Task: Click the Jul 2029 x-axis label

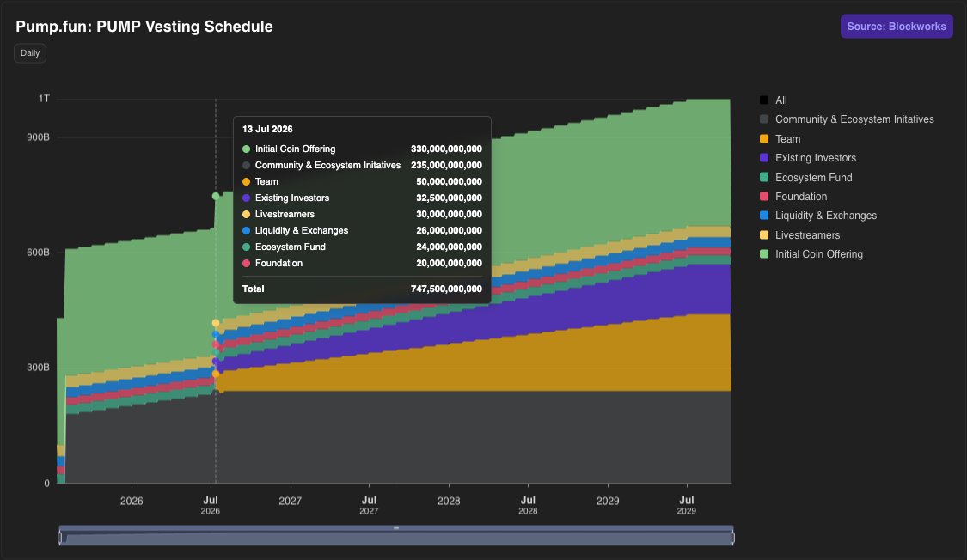Action: tap(687, 505)
